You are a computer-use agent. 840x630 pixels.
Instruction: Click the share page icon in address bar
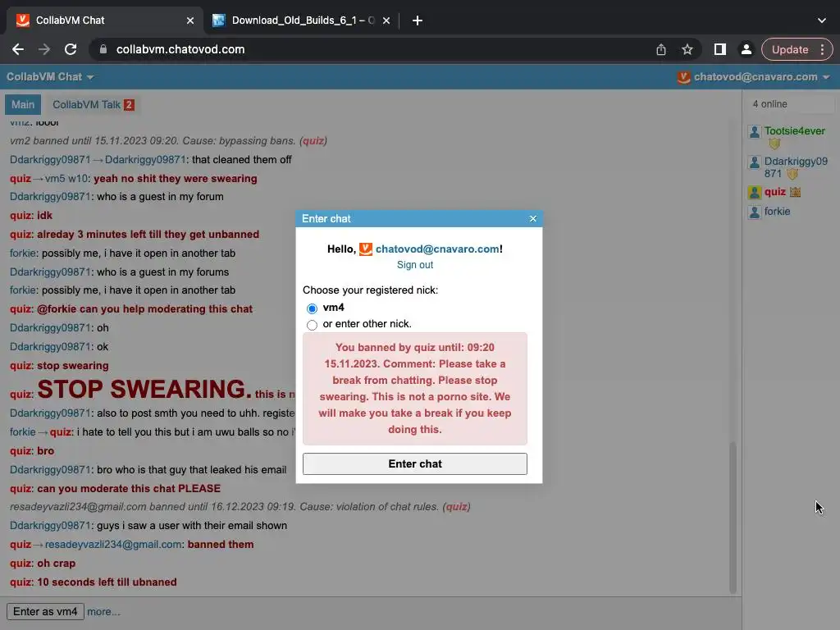pos(661,49)
